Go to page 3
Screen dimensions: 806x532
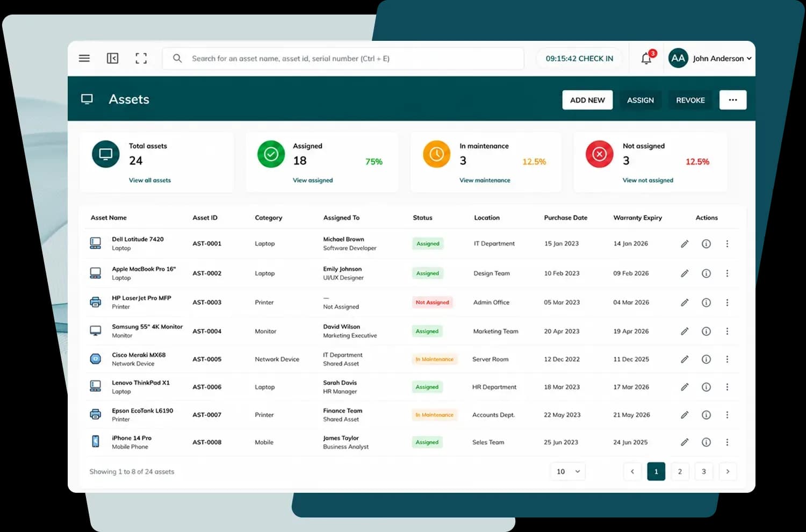pos(703,471)
